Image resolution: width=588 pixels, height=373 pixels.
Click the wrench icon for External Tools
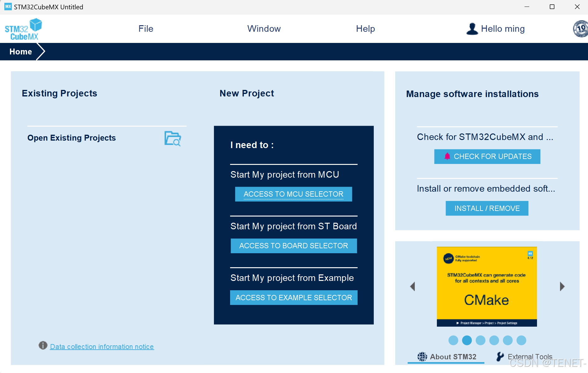[500, 357]
